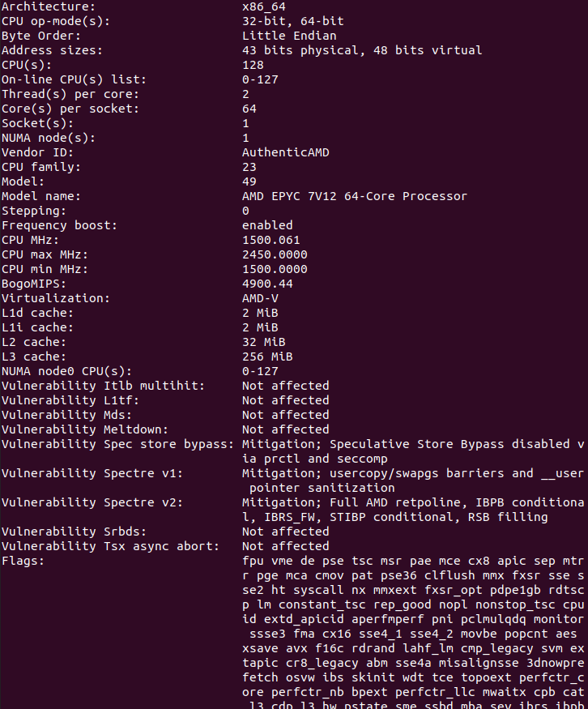Click the 'AMD-V' virtualization value
588x709 pixels.
point(260,298)
